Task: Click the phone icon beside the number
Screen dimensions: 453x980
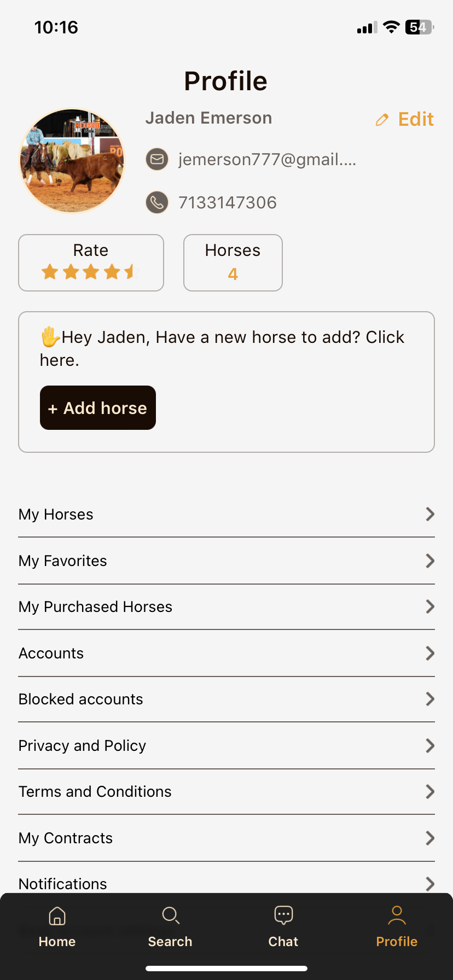Action: (157, 202)
